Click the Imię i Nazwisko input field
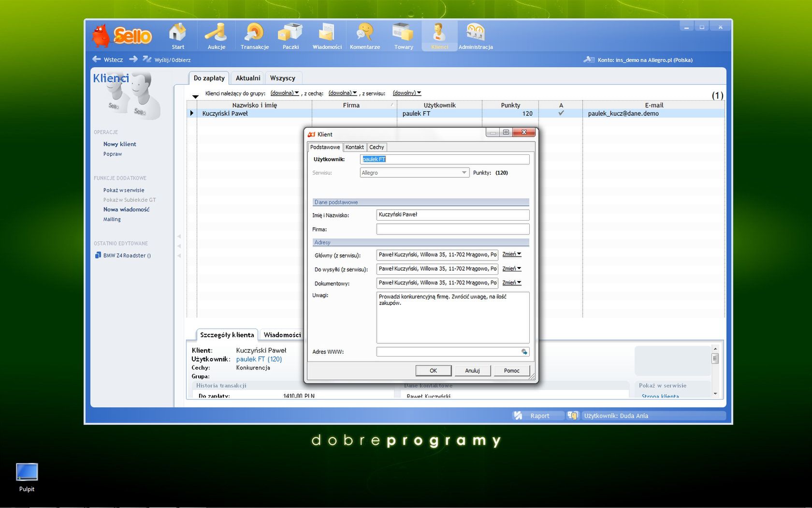The image size is (812, 508). 453,215
